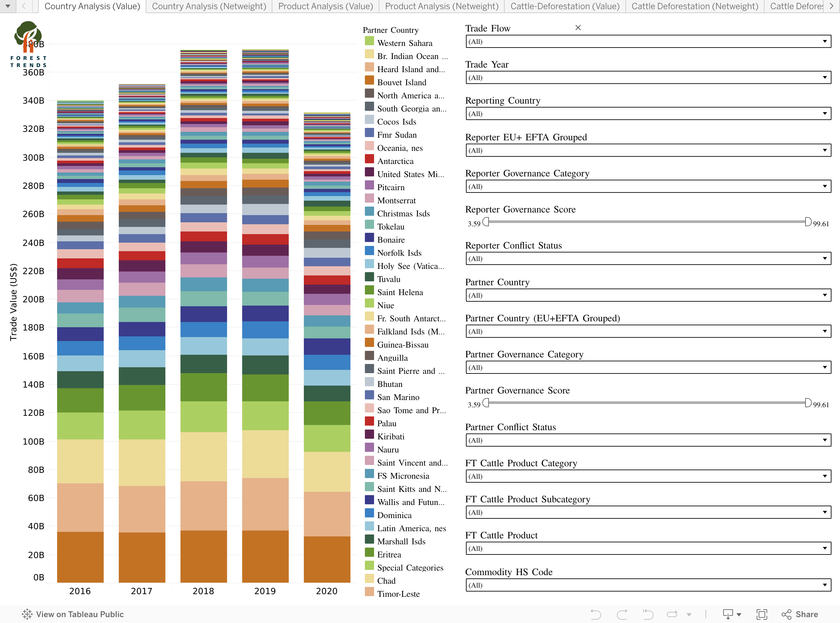Click the redo arrow icon

coord(622,614)
